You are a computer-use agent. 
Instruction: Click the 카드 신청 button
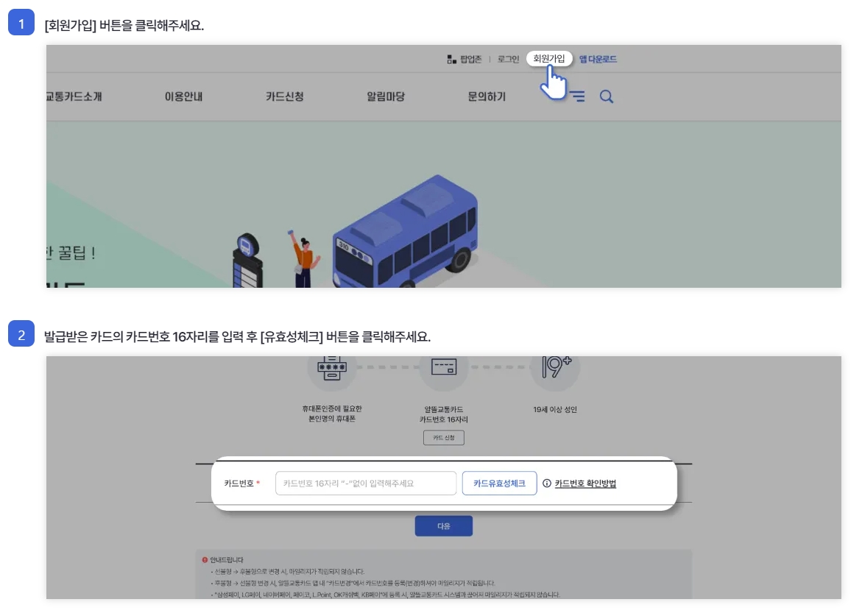(x=444, y=437)
